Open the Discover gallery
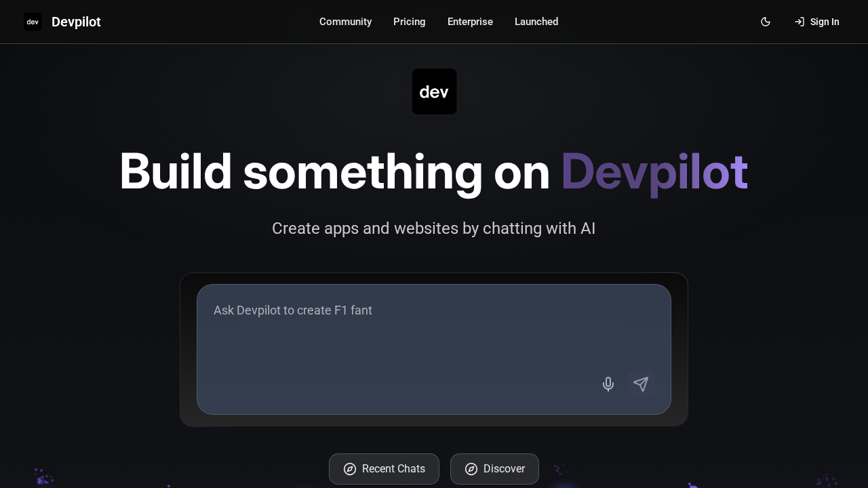The width and height of the screenshot is (868, 488). [494, 468]
